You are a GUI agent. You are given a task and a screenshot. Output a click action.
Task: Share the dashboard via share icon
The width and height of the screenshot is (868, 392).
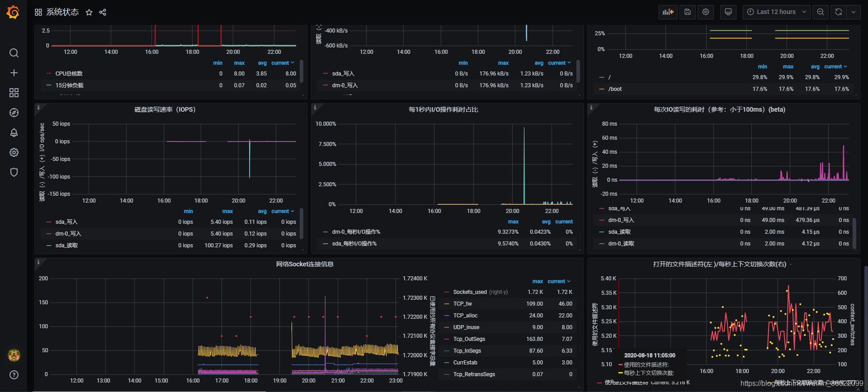click(103, 12)
